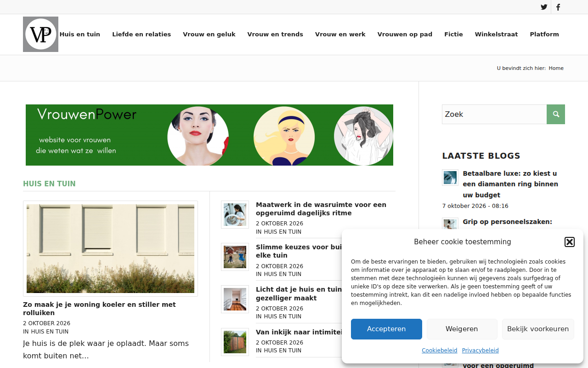
Task: Open the 'Slimme keuzes' article thumbnail
Action: pos(235,257)
